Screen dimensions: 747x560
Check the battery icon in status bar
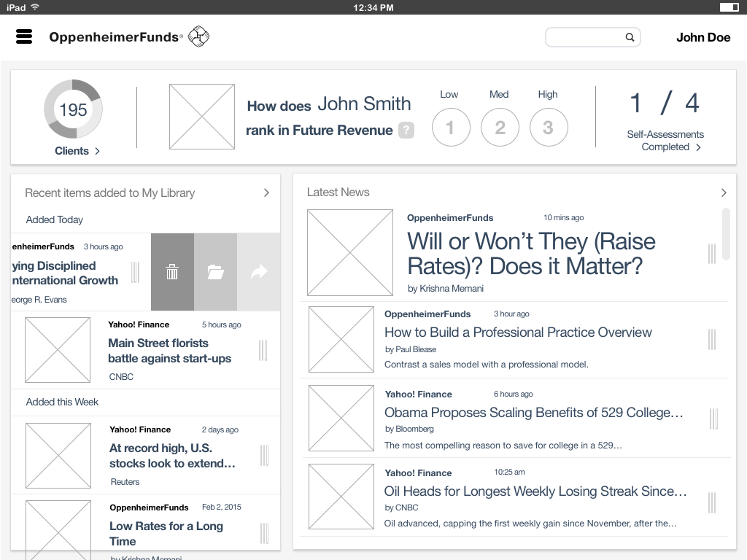729,7
